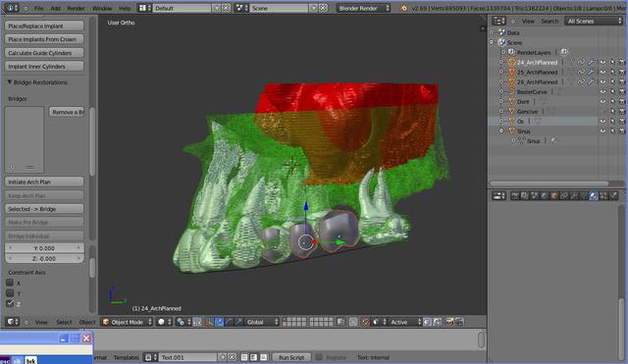Click the OpenGL render image camera icon

pyautogui.click(x=449, y=322)
